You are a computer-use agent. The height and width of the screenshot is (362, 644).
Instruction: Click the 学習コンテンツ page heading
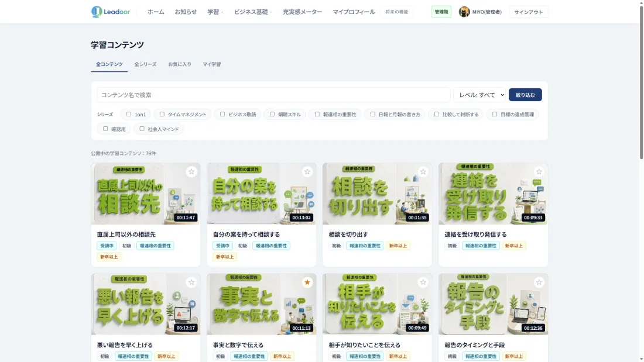[x=117, y=44]
